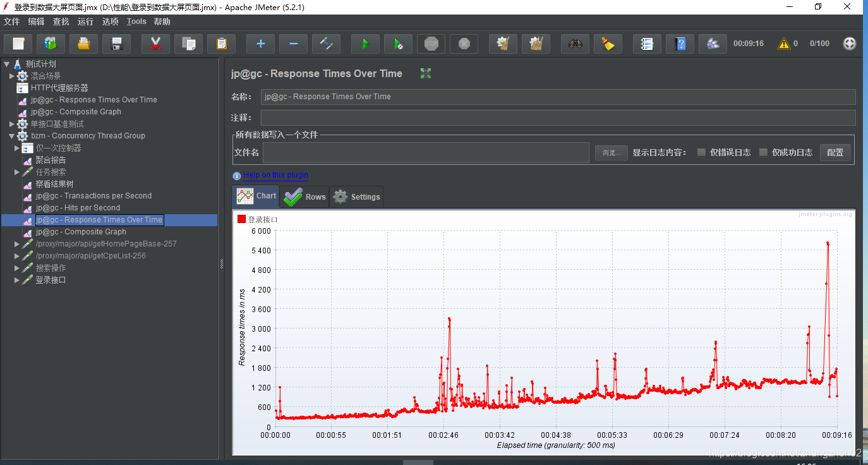Expand the 搜索操作 tree node
Screen dimensions: 868x465
coord(17,268)
